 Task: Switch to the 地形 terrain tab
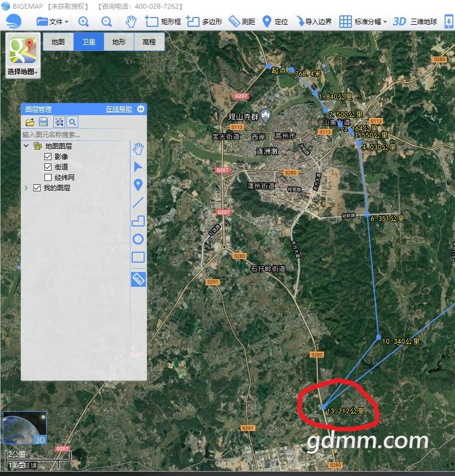coord(118,42)
